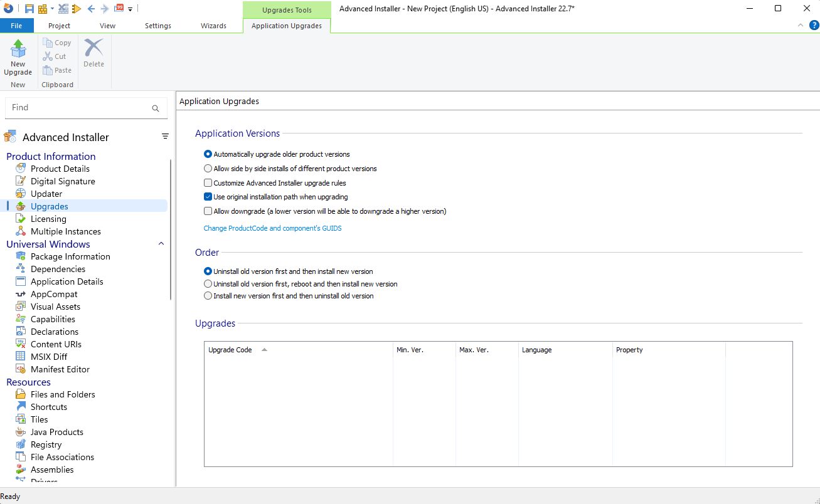Open the Registry page in the sidebar
Image resolution: width=820 pixels, height=504 pixels.
[46, 444]
